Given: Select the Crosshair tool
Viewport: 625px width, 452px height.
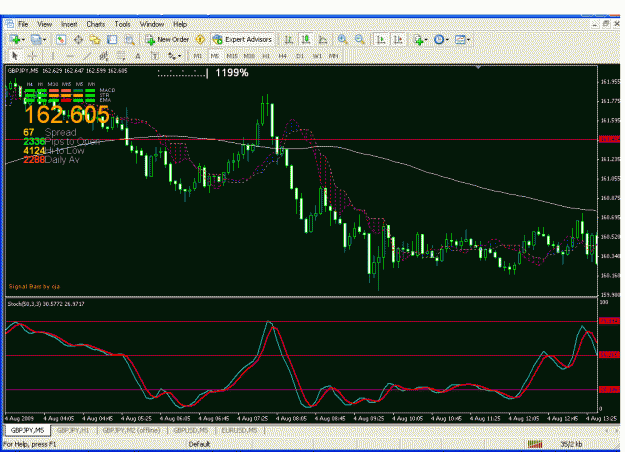Looking at the screenshot, I should 32,56.
